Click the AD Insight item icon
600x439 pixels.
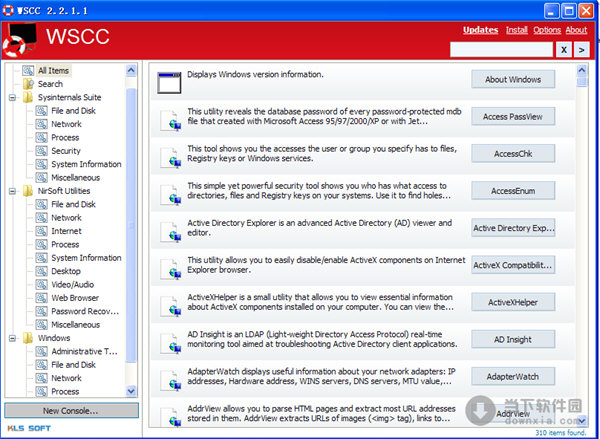[x=170, y=343]
